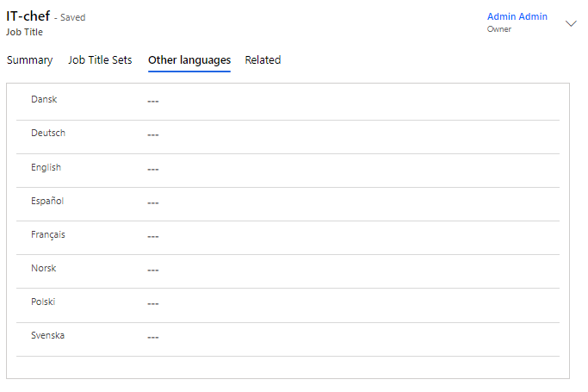Expand the header chevron next to Owner
This screenshot has width=588, height=392.
click(x=571, y=24)
